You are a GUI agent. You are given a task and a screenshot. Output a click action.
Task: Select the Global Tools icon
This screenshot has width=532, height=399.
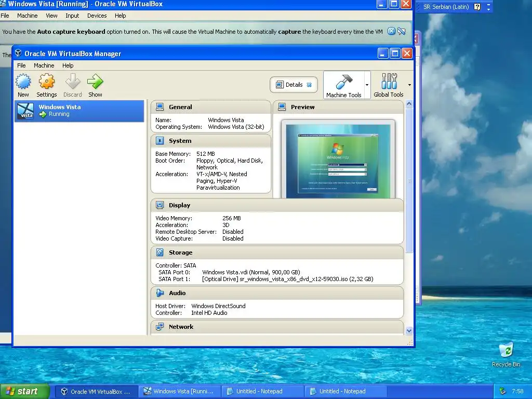point(389,82)
